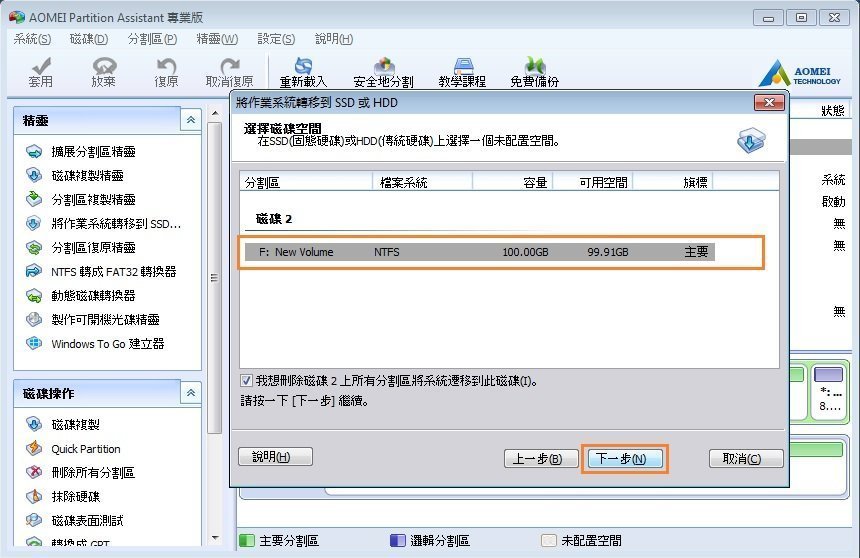Click the 取消復原 redo toolbar icon
This screenshot has width=860, height=558.
pos(230,66)
